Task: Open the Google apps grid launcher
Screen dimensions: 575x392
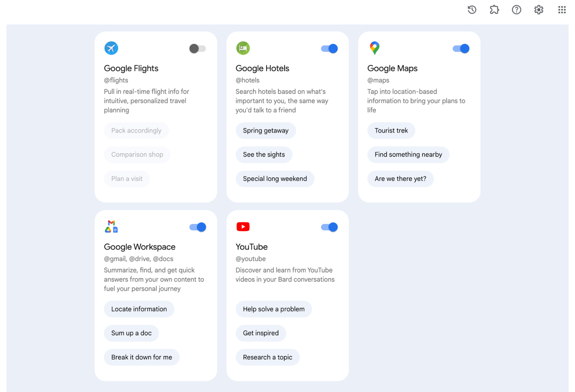Action: click(x=562, y=10)
